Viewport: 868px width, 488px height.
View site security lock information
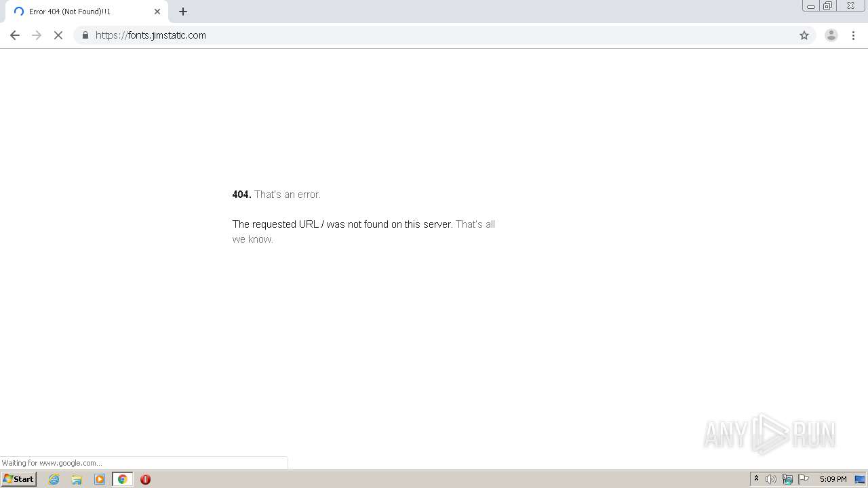(x=85, y=35)
